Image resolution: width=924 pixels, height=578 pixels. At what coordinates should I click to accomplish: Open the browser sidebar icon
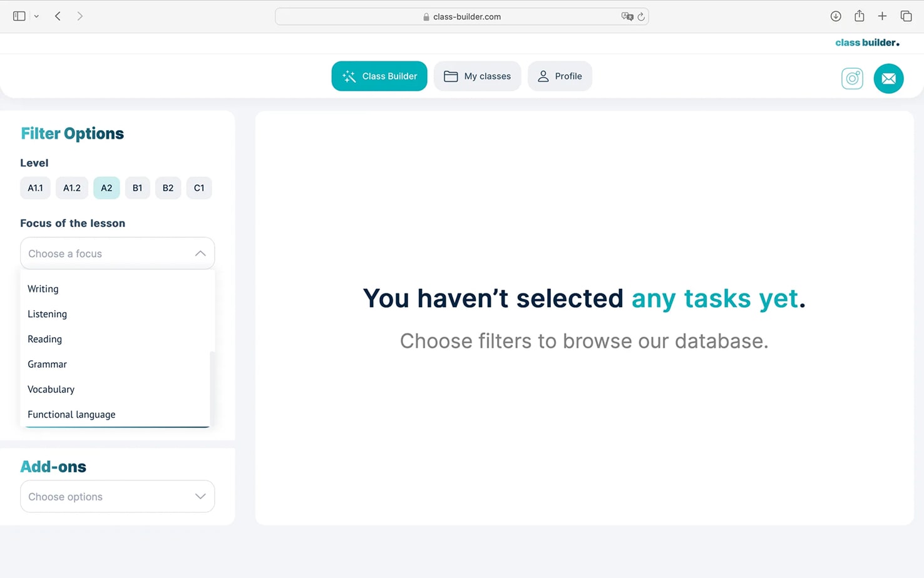tap(19, 16)
